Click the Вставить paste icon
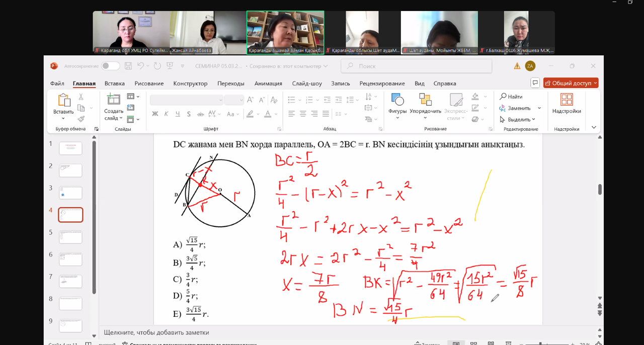The image size is (644, 345). [x=63, y=100]
